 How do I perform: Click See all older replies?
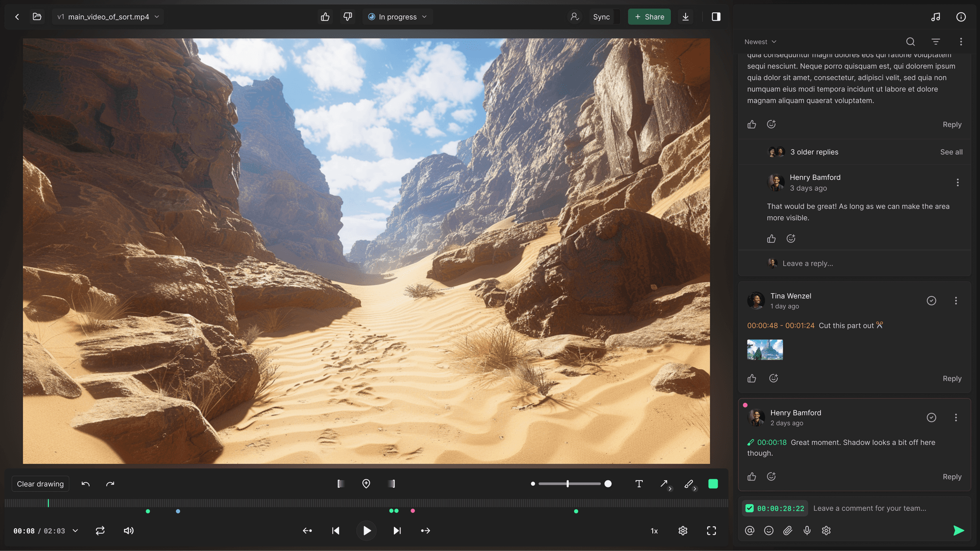click(951, 152)
